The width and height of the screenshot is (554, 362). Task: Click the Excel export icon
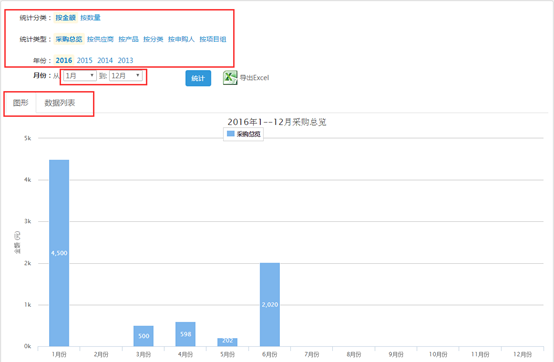(230, 78)
